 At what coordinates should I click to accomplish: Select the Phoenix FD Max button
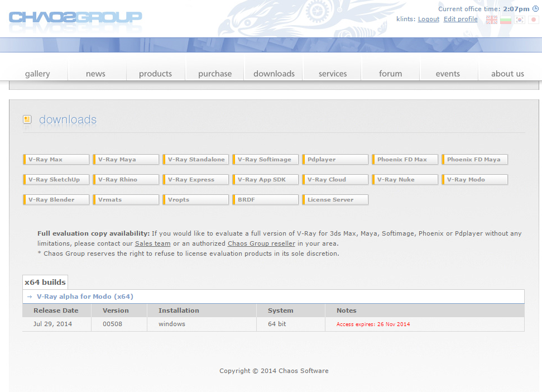tap(405, 159)
